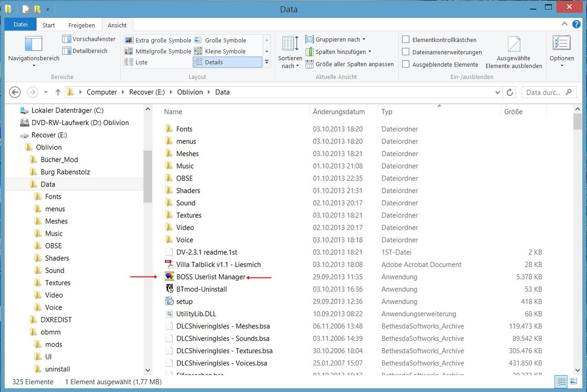The image size is (587, 392).
Task: Click the Data search input field
Action: tap(543, 92)
